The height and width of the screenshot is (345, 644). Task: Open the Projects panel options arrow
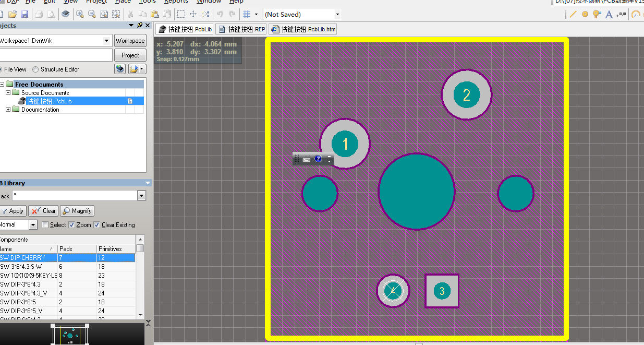pos(131,25)
